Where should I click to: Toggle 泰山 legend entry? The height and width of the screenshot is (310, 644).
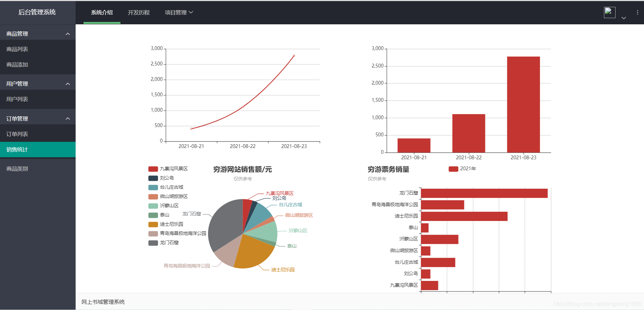coord(159,215)
